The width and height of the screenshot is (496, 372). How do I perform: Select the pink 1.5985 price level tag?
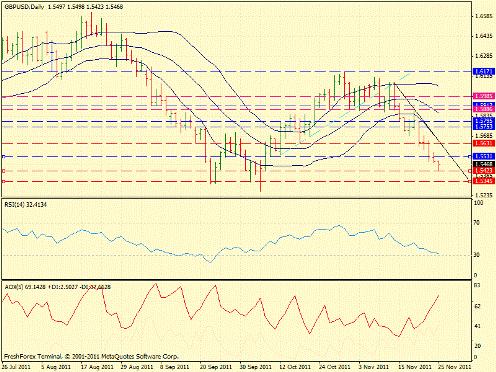(484, 96)
